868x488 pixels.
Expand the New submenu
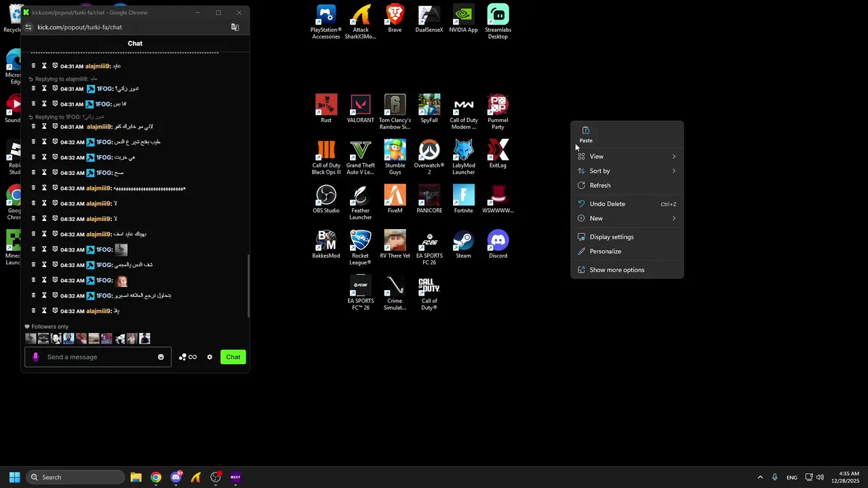click(627, 218)
